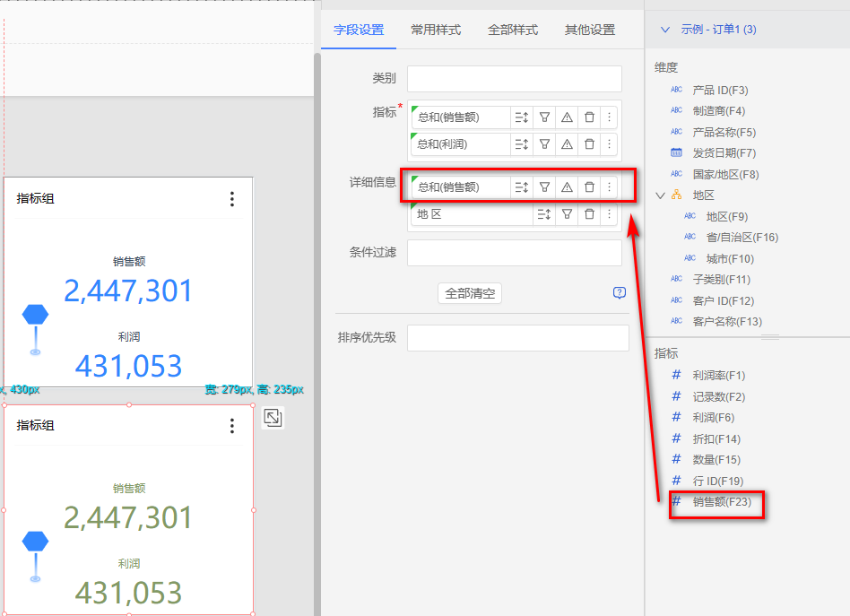Click warning triangle icon on 总和(利润) row
The height and width of the screenshot is (616, 850).
[x=567, y=143]
